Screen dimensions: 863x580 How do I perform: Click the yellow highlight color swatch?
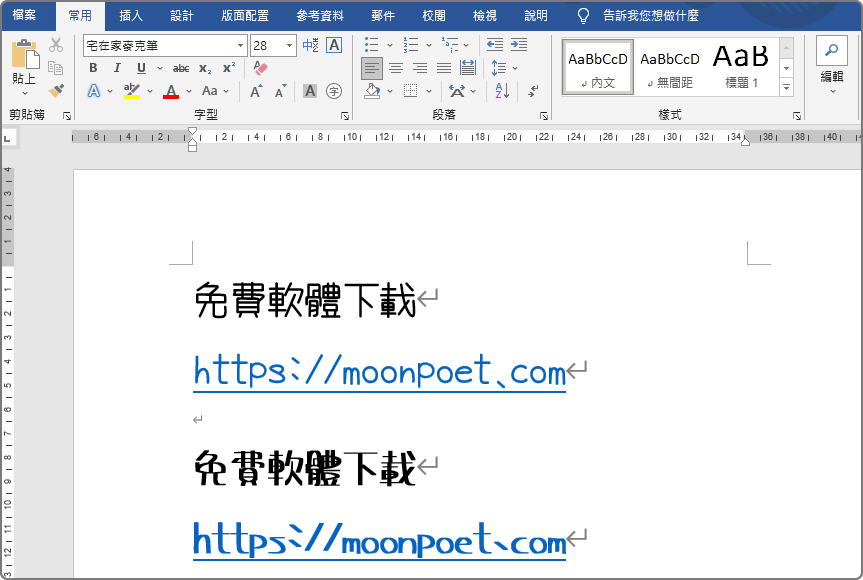click(x=132, y=97)
